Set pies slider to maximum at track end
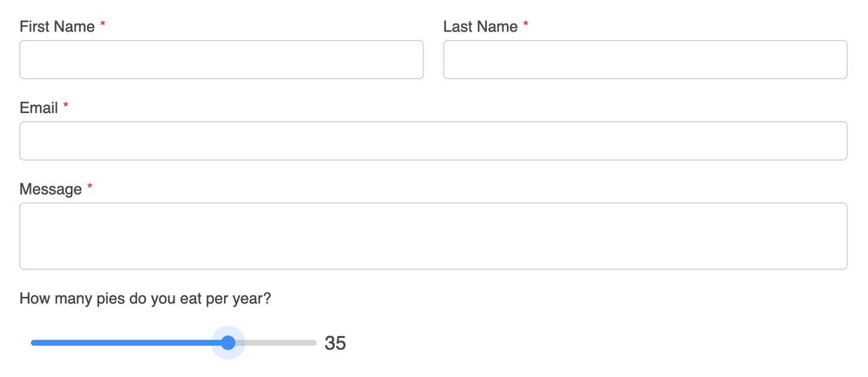 pos(315,342)
